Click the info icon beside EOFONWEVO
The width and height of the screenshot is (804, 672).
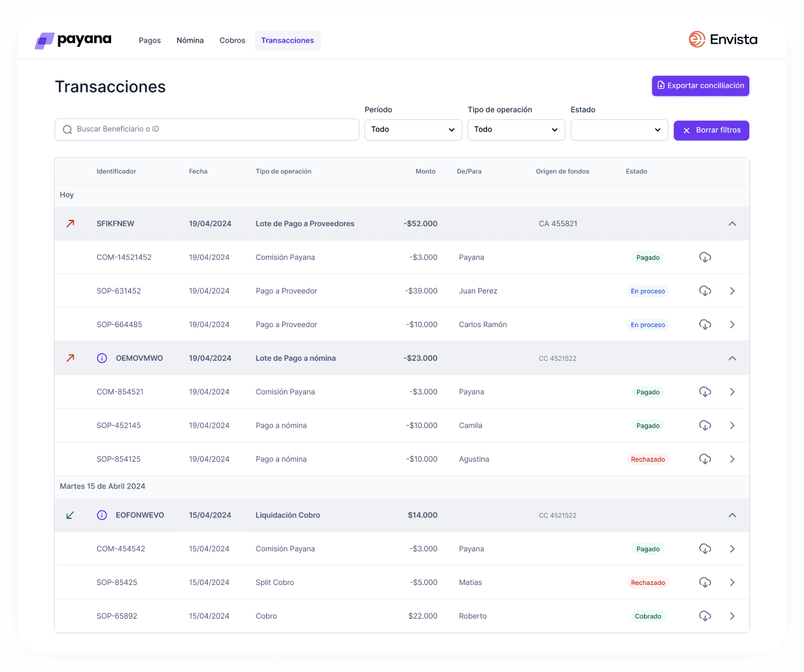[x=102, y=515]
